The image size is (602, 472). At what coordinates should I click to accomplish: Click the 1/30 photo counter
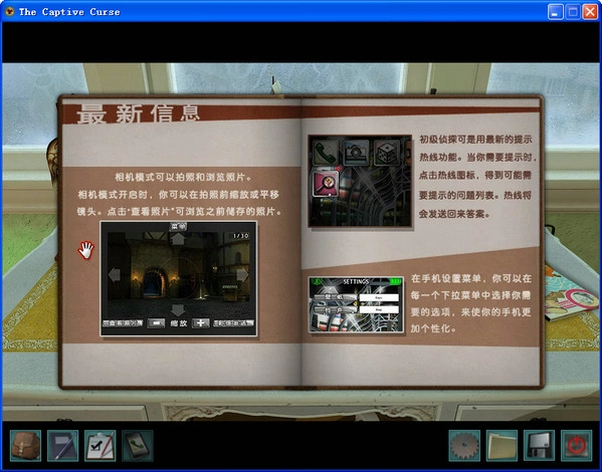tap(241, 235)
